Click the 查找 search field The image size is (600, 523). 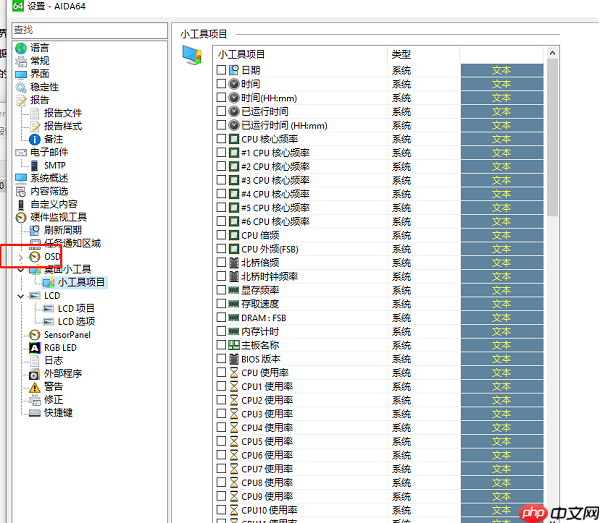click(90, 30)
